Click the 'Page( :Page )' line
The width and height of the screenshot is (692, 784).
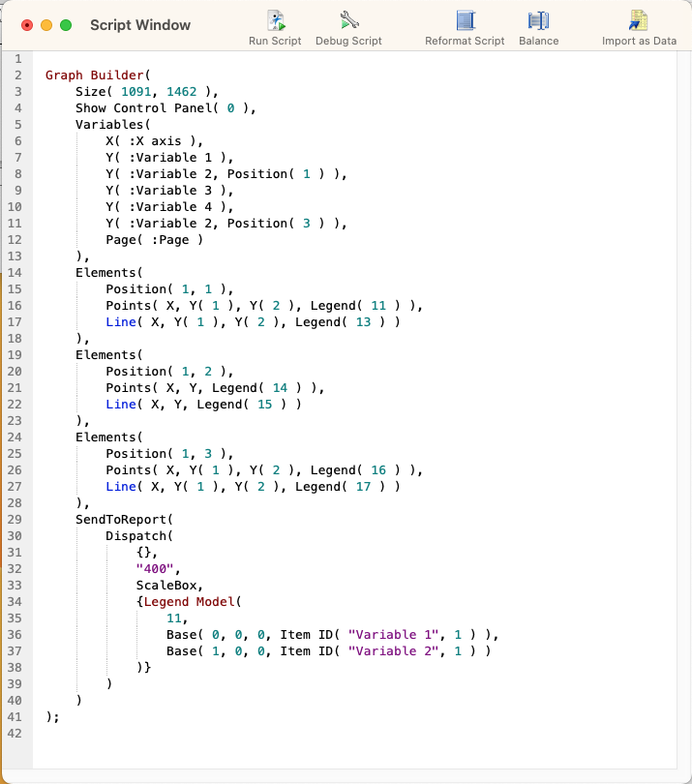click(x=155, y=240)
